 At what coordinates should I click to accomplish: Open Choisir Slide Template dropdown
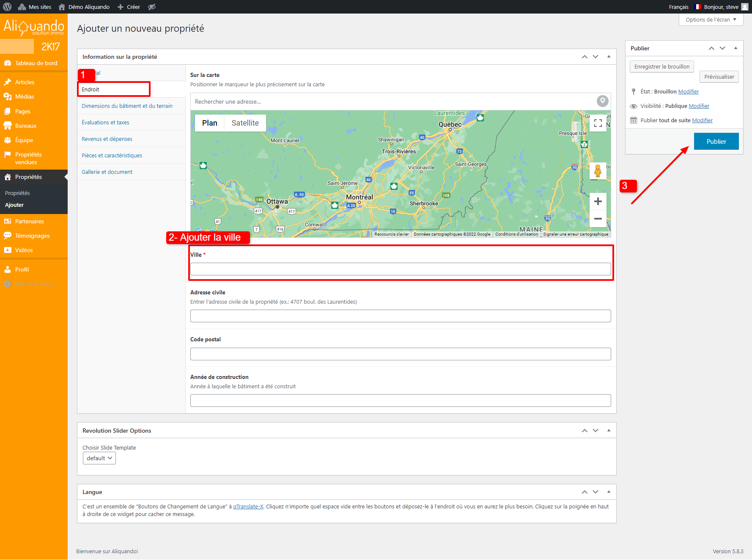pos(99,458)
